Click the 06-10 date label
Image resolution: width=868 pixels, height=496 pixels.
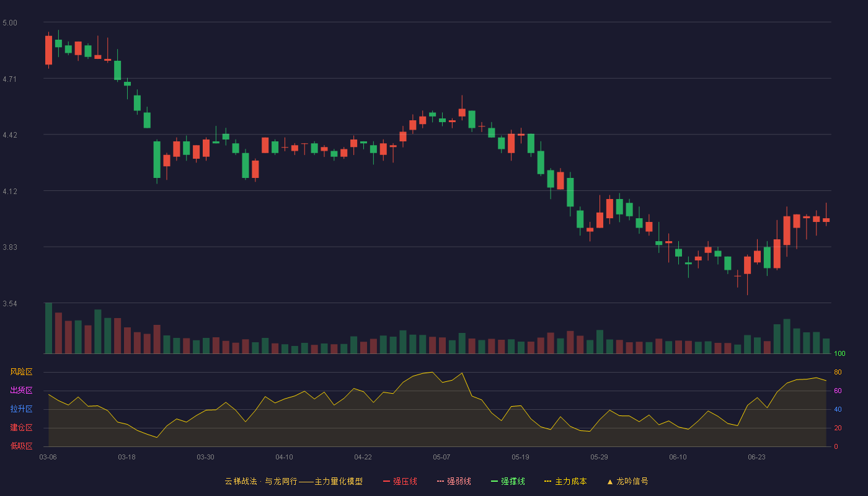click(x=678, y=457)
